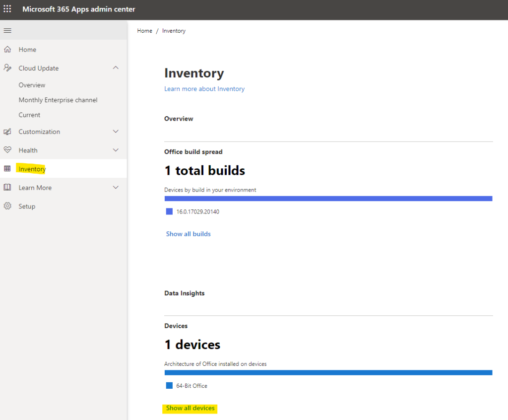Click 'Devices by build in your environment' text

coord(210,190)
